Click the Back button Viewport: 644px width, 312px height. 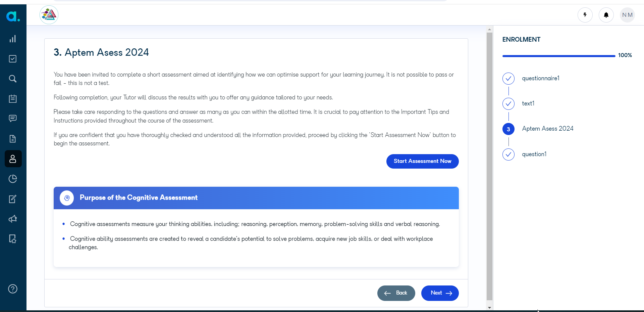click(396, 293)
